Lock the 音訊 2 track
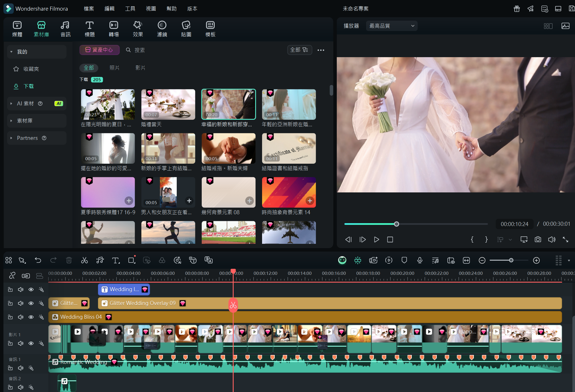Viewport: 575px width, 392px height. (10, 387)
